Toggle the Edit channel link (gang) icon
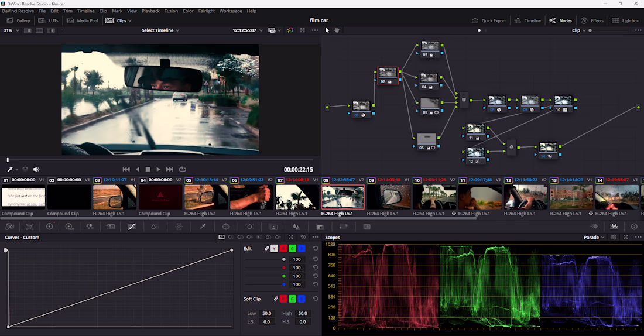Image resolution: width=644 pixels, height=336 pixels. (x=267, y=249)
